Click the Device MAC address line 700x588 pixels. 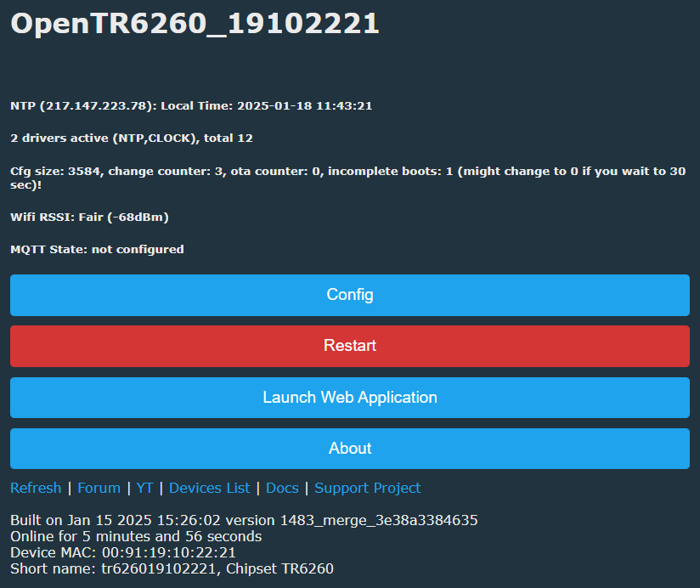tap(123, 552)
